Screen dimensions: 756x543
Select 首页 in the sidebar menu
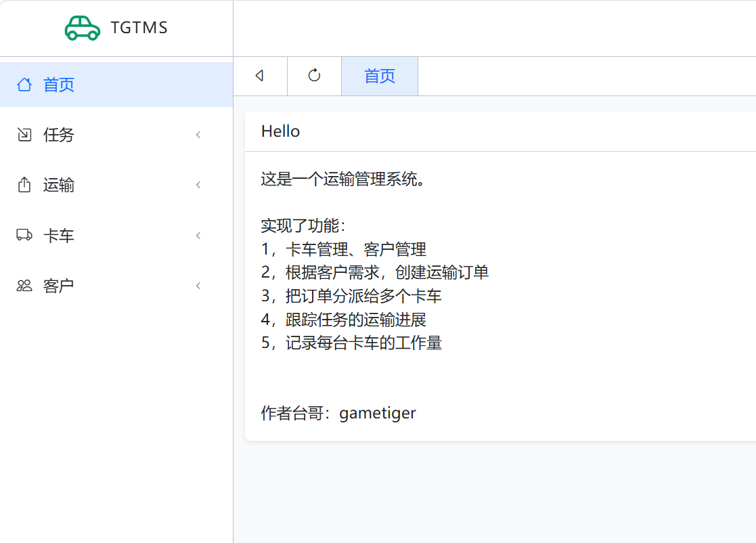pos(116,85)
